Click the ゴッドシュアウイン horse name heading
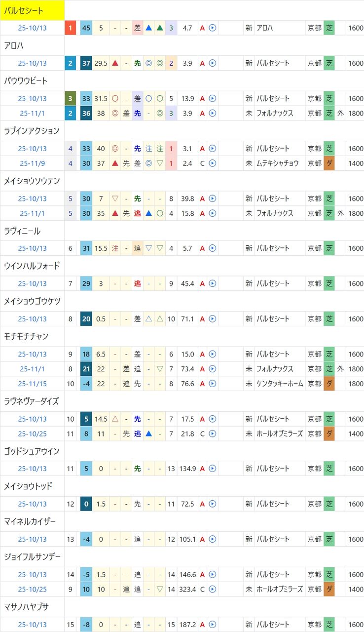364x632 pixels. tap(32, 451)
